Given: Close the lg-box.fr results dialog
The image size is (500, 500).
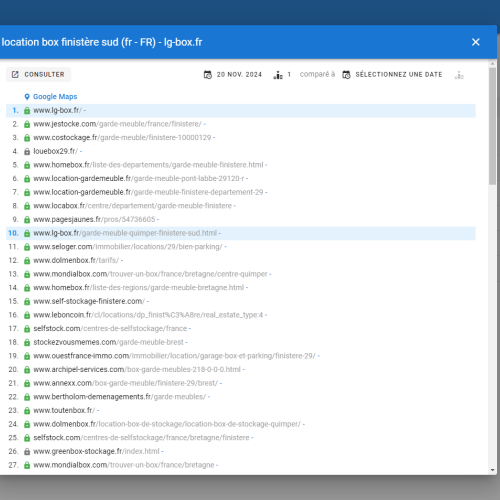Looking at the screenshot, I should tap(476, 42).
